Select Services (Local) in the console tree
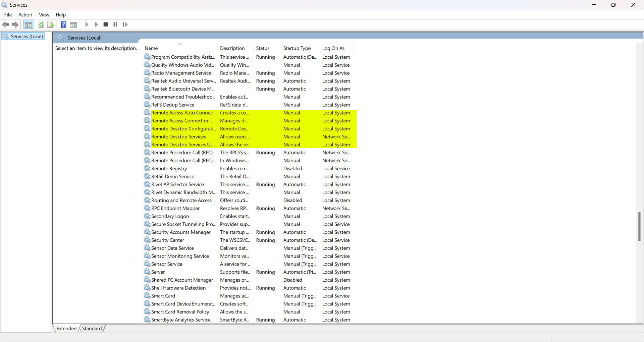This screenshot has width=644, height=342. pos(26,37)
